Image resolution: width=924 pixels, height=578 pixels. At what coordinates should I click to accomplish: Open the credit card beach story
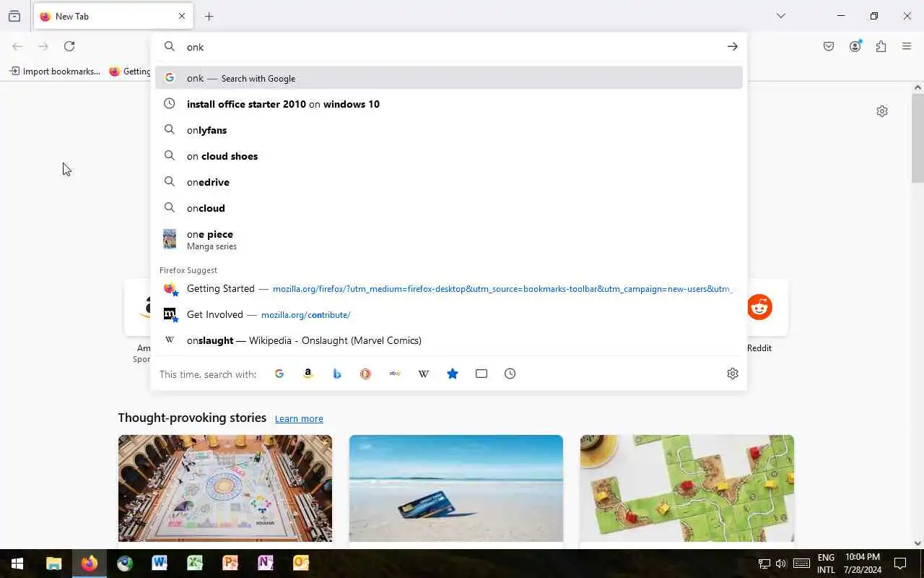pyautogui.click(x=456, y=488)
